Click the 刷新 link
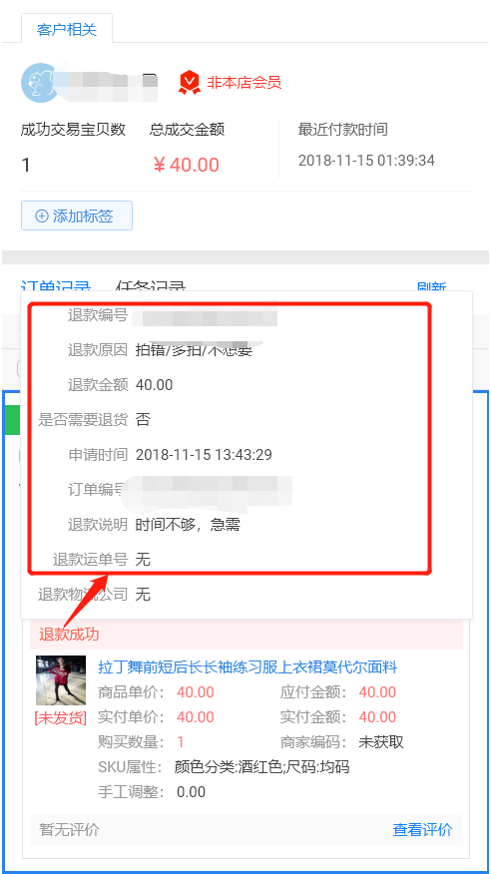491x874 pixels. click(431, 287)
